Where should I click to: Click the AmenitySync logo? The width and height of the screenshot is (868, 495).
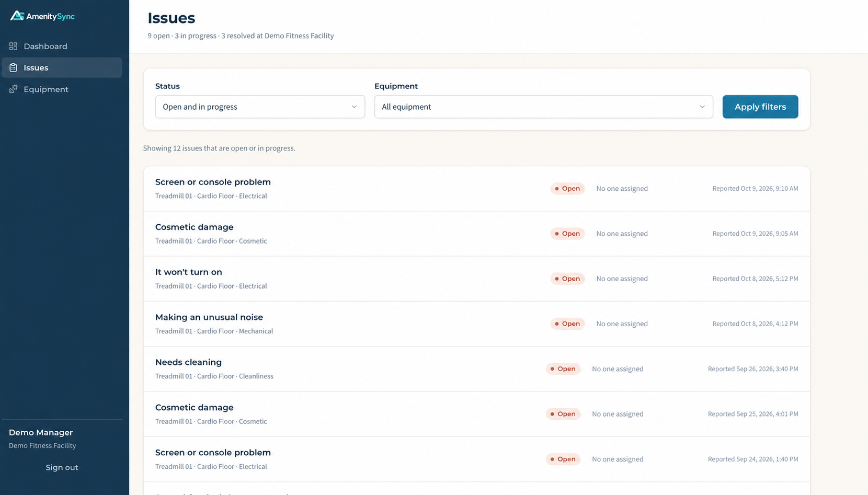coord(42,16)
